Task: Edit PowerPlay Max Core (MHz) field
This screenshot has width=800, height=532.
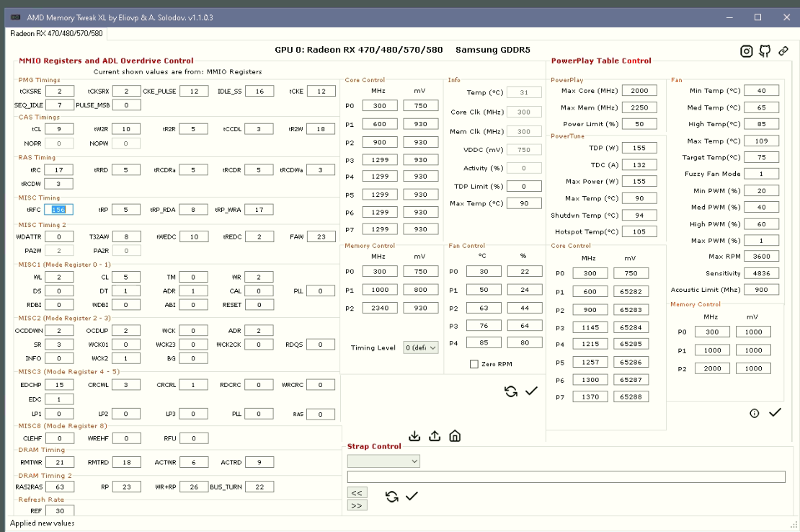Action: click(x=639, y=91)
